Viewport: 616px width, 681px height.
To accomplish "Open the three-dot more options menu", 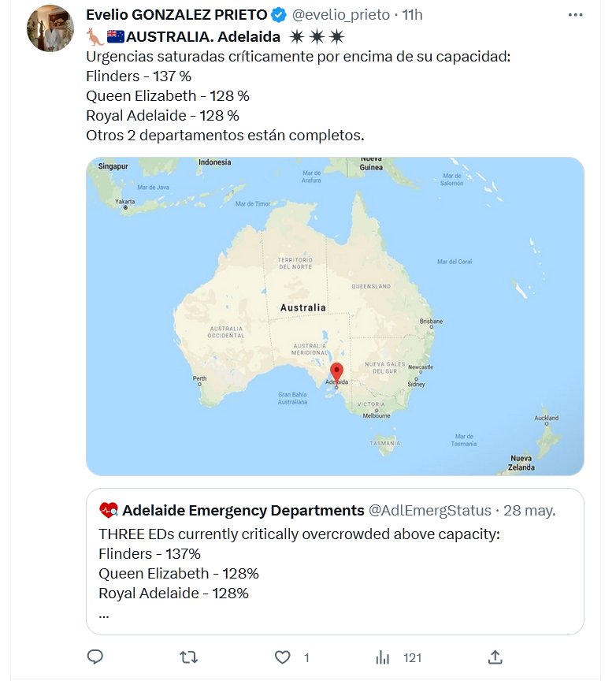I will (577, 15).
